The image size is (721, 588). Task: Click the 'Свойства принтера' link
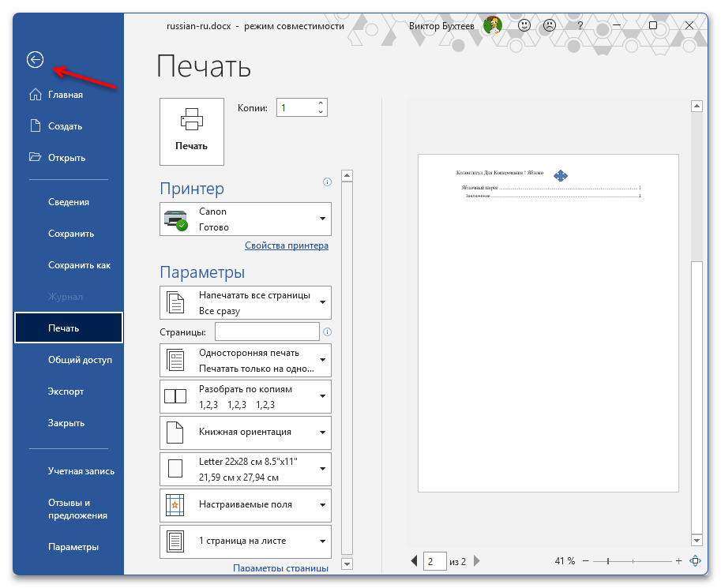287,245
